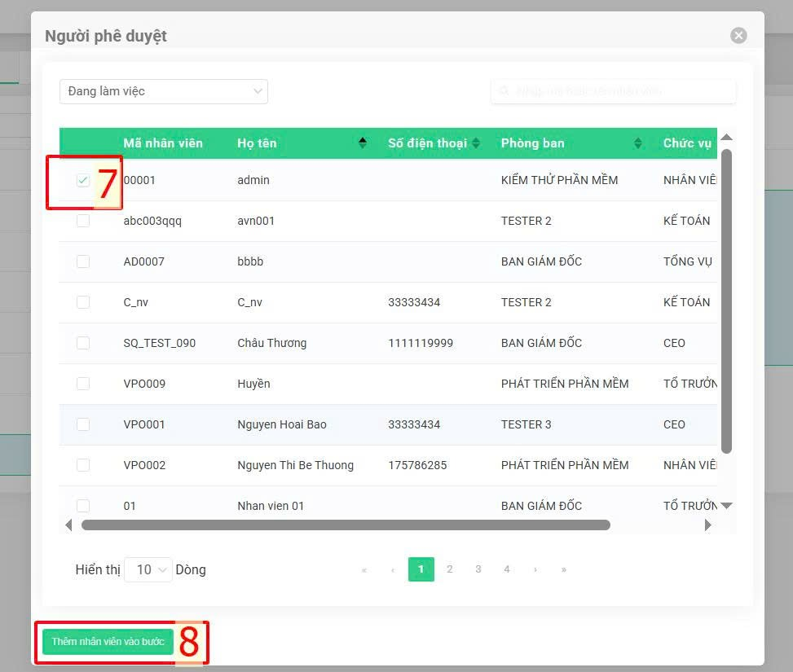The height and width of the screenshot is (672, 793).
Task: Click the vertical scrollbar thumb
Action: click(726, 301)
